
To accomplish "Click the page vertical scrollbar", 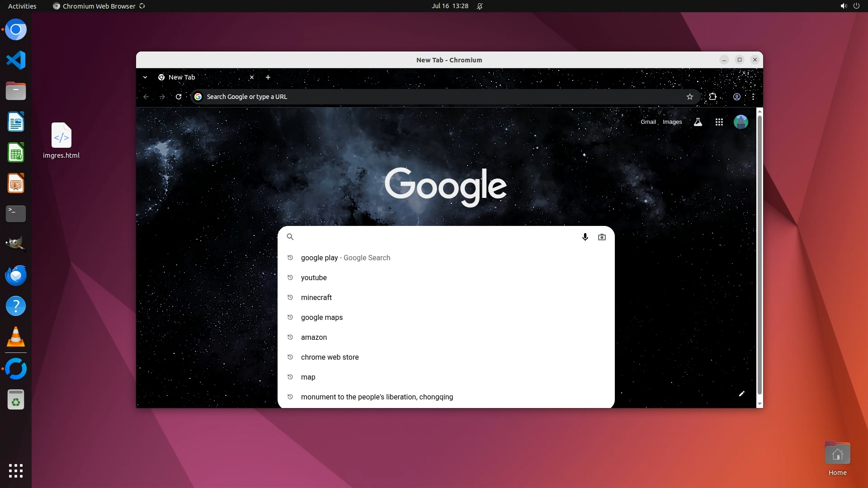I will point(759,253).
